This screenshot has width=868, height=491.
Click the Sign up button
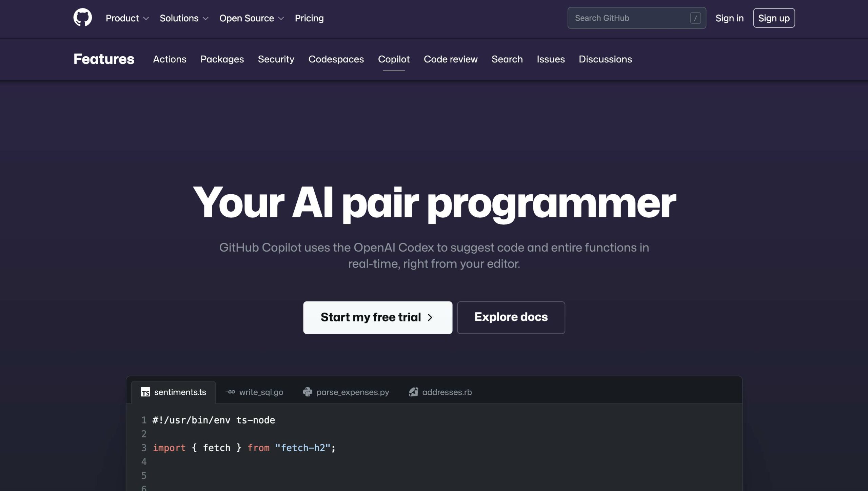(774, 18)
